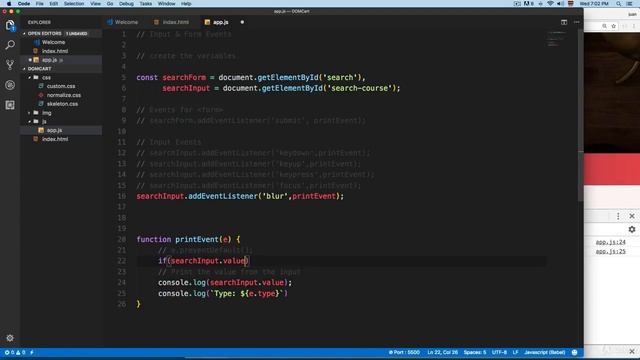Open index.html in DOMCART root
This screenshot has height=360, width=640.
tap(55, 139)
